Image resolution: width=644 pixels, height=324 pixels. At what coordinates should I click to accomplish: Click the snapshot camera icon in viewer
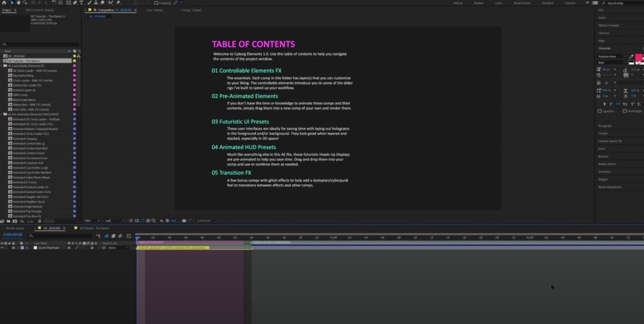[x=184, y=221]
